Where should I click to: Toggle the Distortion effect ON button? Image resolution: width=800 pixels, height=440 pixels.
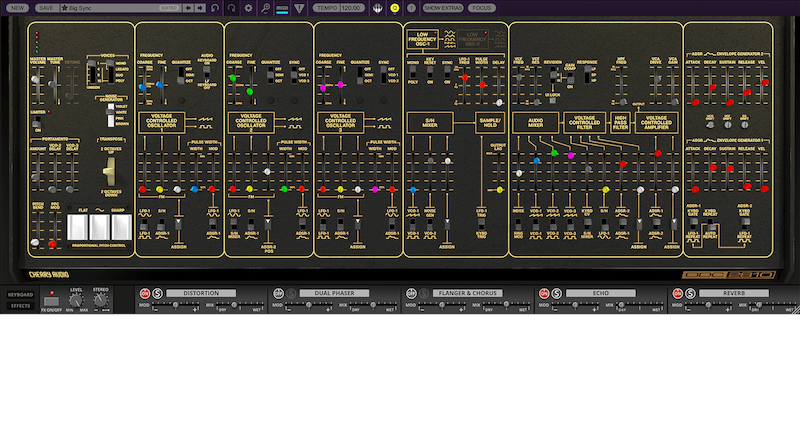(x=145, y=293)
